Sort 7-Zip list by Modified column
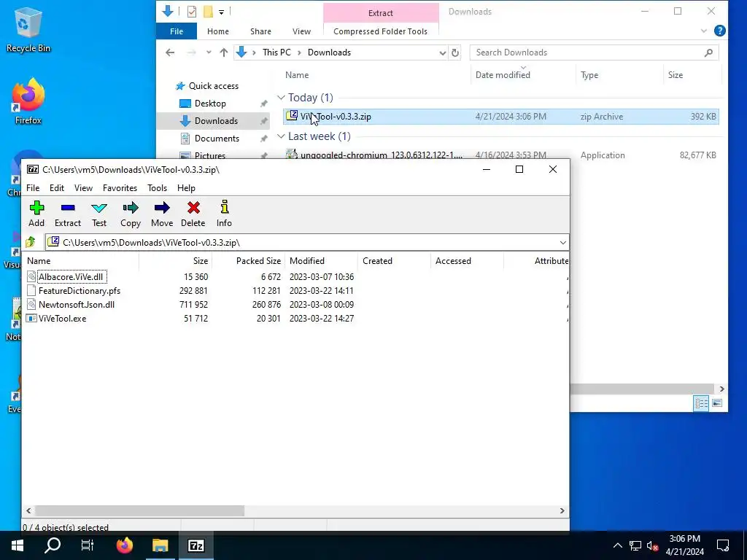This screenshot has width=747, height=560. tap(321, 261)
